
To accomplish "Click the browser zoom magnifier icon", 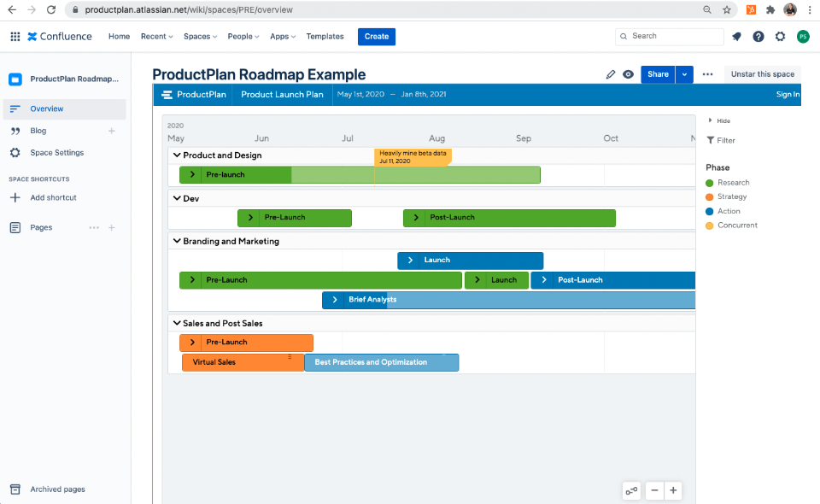I will coord(707,9).
